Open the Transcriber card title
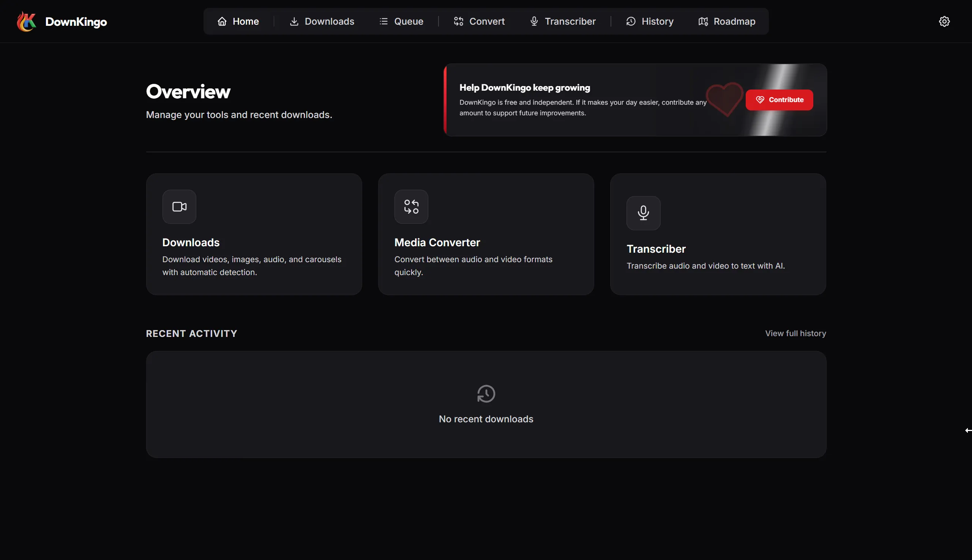Viewport: 972px width, 560px height. (656, 249)
